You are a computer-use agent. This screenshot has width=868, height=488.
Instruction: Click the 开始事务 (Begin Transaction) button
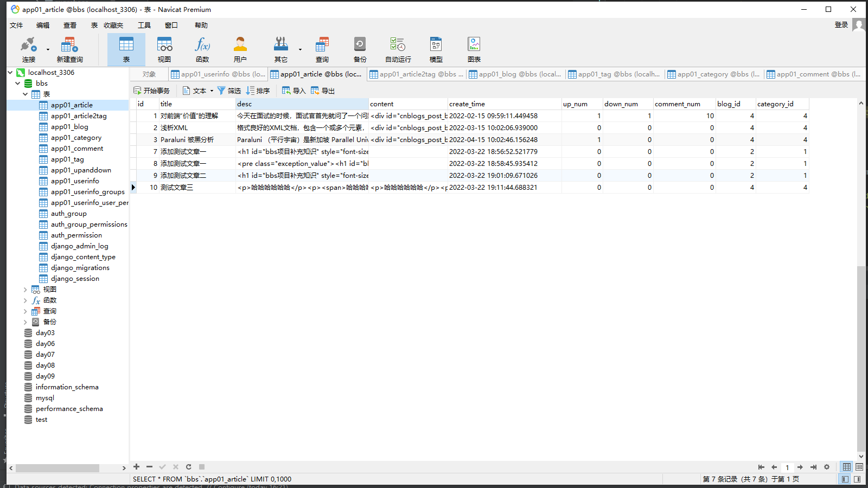151,91
